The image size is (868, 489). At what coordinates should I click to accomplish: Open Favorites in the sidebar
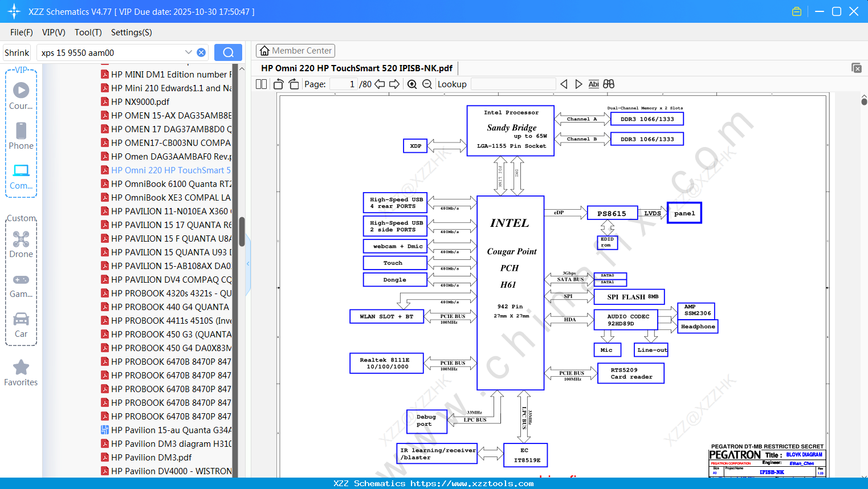tap(21, 373)
